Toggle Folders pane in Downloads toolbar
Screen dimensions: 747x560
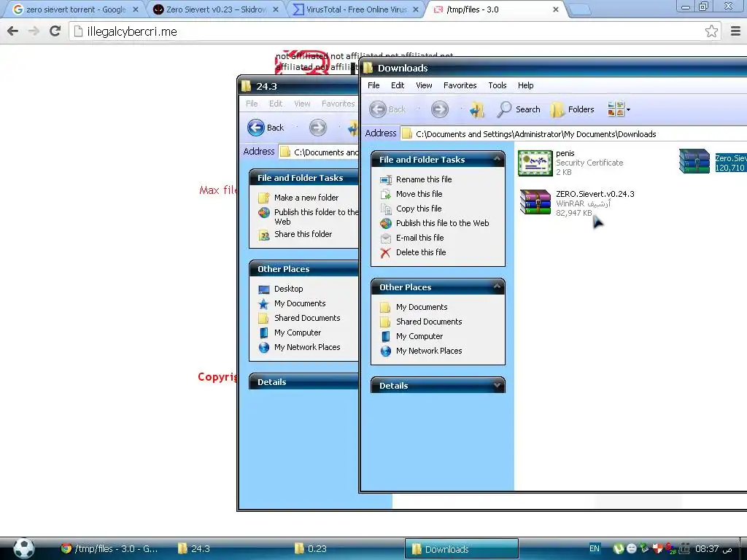point(572,109)
